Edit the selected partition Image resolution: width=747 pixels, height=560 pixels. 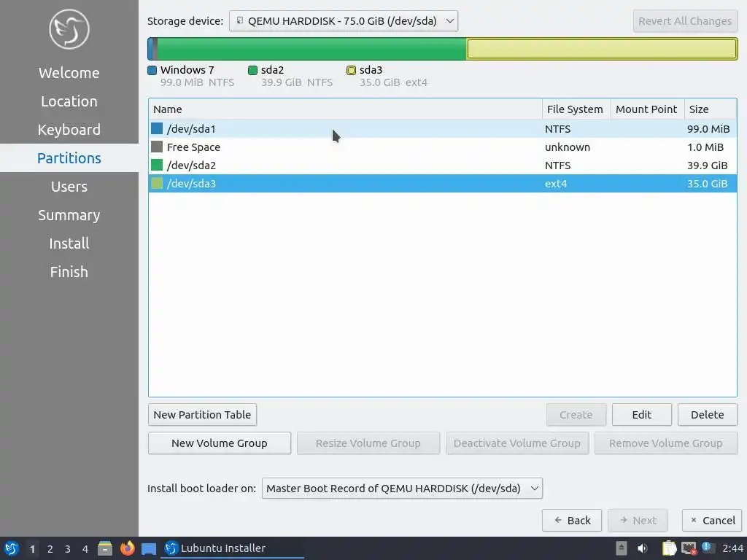coord(642,415)
